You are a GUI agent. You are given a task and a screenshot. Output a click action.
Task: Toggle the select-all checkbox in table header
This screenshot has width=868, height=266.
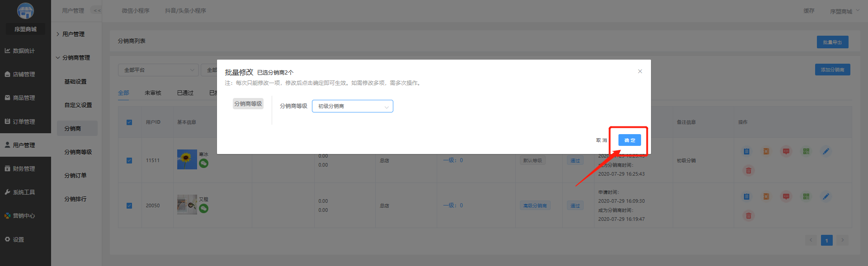pyautogui.click(x=129, y=122)
